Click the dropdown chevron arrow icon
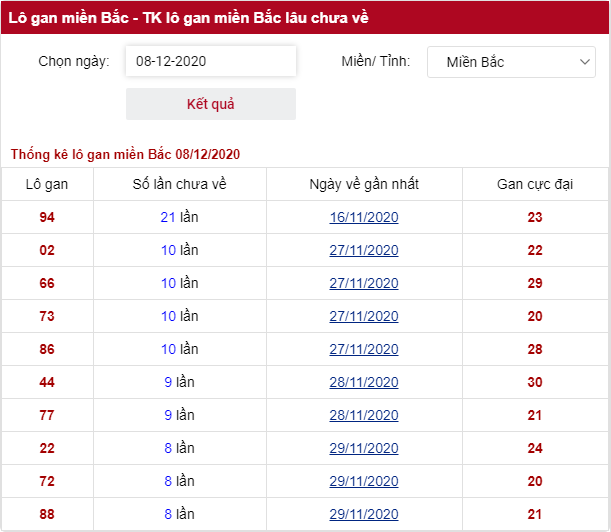611x532 pixels. click(x=585, y=62)
